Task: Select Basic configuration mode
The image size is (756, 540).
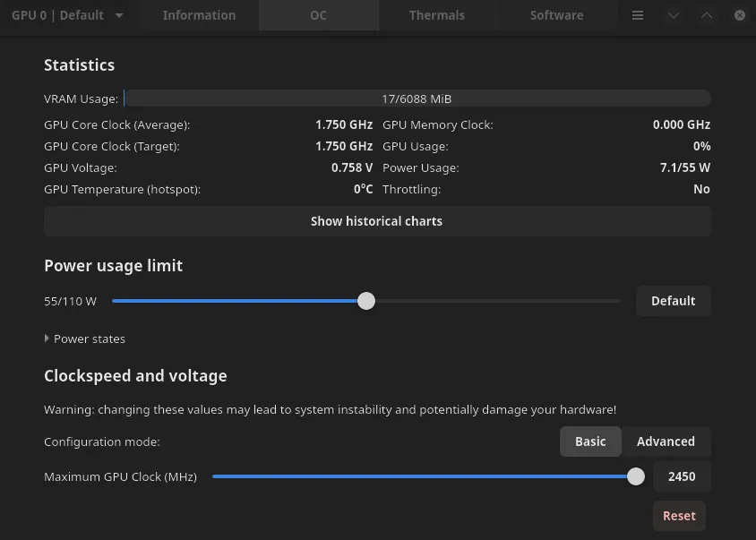Action: (x=590, y=441)
